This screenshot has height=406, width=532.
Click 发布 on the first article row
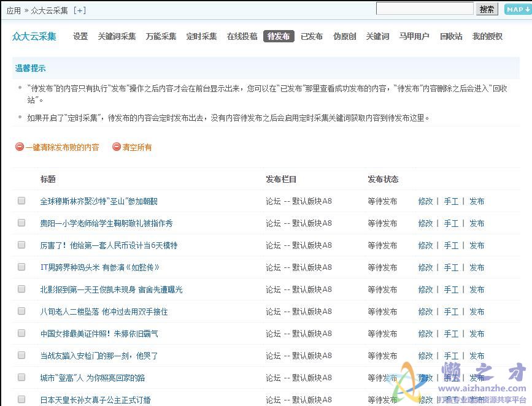[477, 201]
